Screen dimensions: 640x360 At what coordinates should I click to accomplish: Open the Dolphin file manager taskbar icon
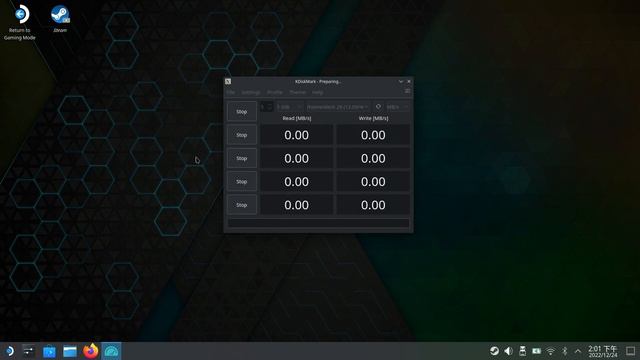coord(70,351)
